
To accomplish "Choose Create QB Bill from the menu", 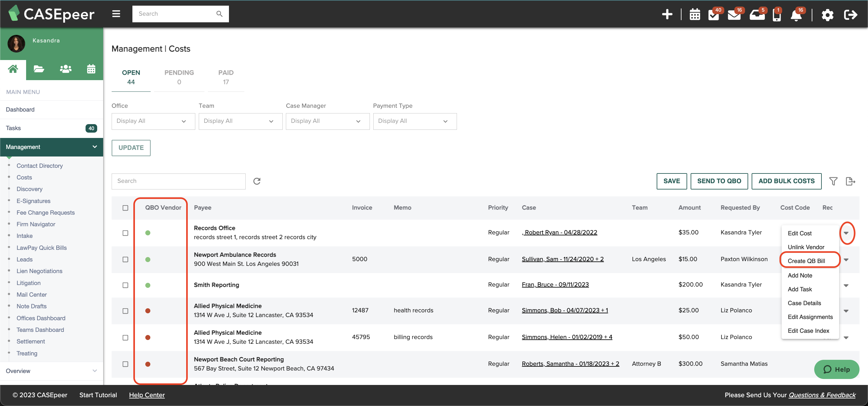I will point(806,261).
